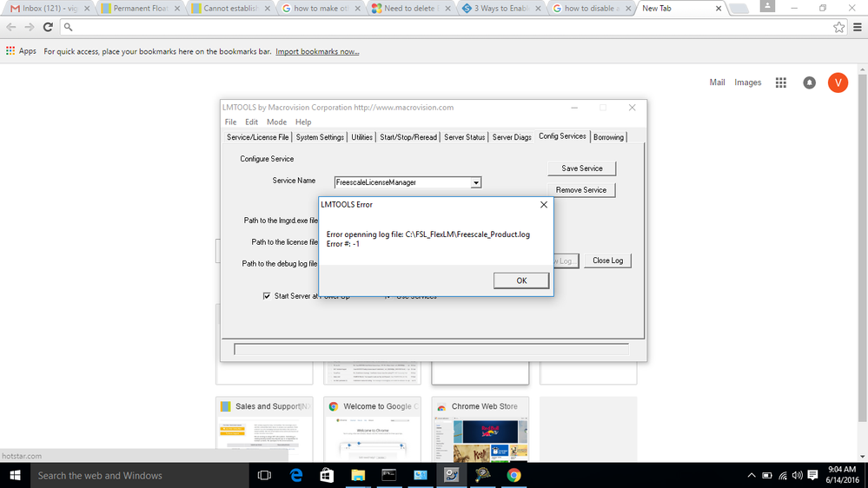This screenshot has width=868, height=488.
Task: Open the Mail link on New Tab
Action: pos(717,82)
